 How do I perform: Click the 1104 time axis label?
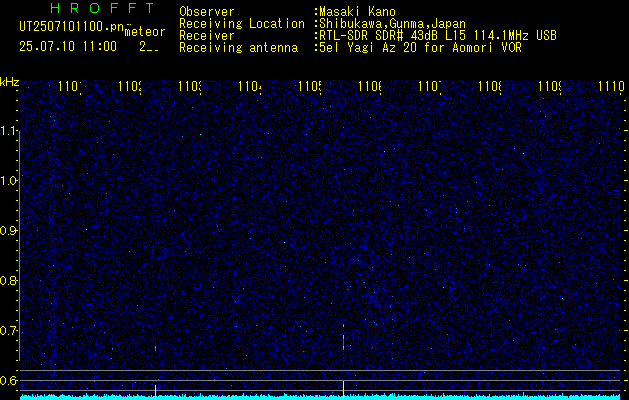click(250, 86)
